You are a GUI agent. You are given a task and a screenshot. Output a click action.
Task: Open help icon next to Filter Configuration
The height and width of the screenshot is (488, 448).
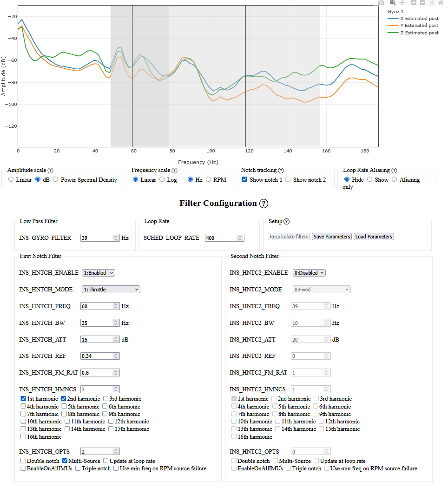[264, 204]
